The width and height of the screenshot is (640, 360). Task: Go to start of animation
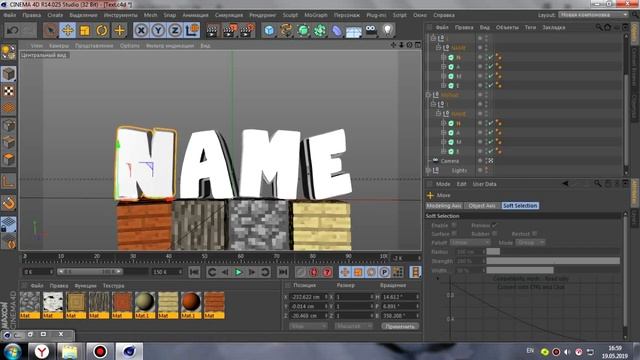point(194,272)
